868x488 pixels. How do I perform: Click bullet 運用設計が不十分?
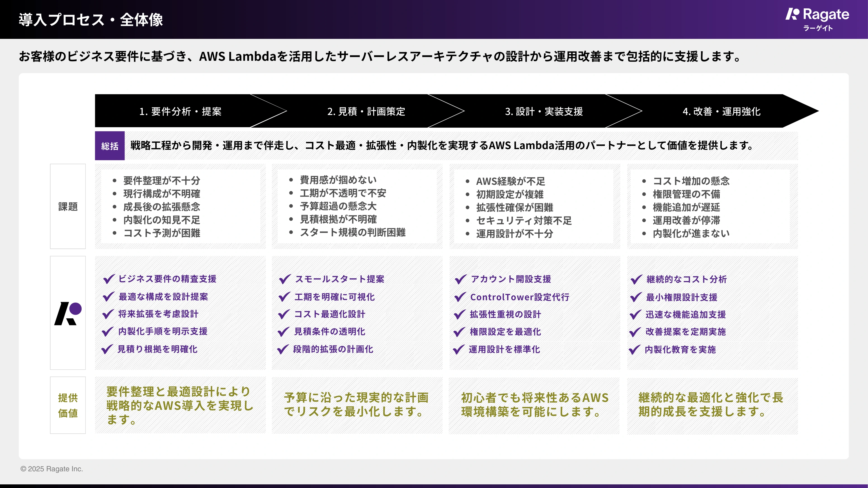(514, 234)
